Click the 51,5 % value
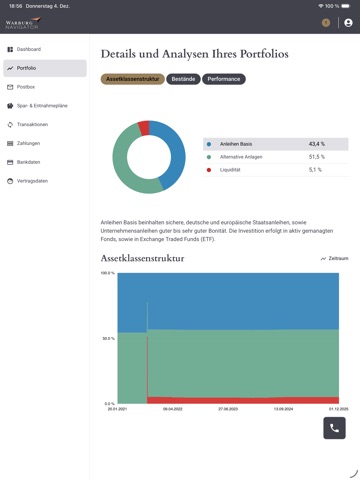 317,157
